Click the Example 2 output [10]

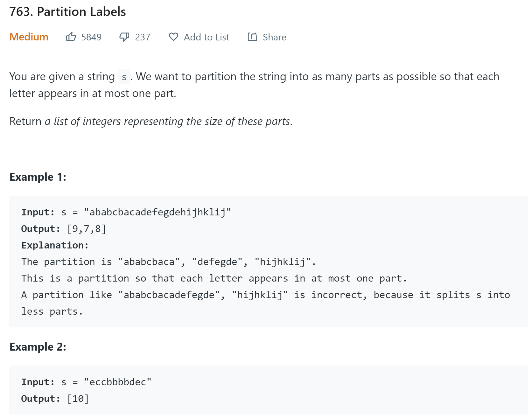pos(78,399)
